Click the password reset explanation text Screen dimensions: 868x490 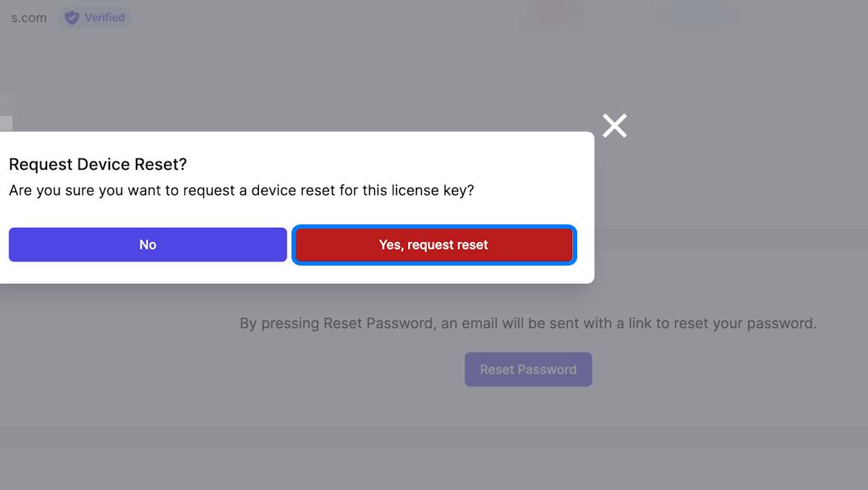click(x=529, y=324)
